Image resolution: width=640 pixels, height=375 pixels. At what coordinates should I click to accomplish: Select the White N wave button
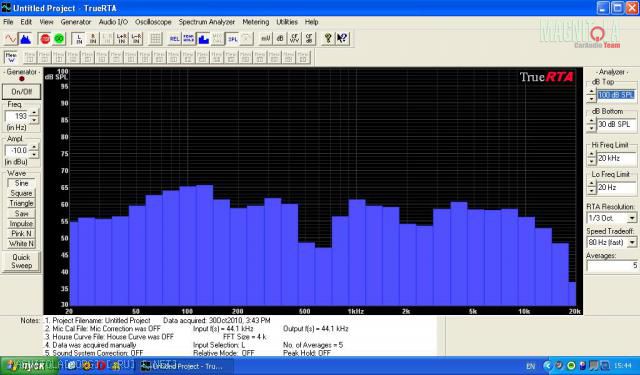[x=21, y=244]
